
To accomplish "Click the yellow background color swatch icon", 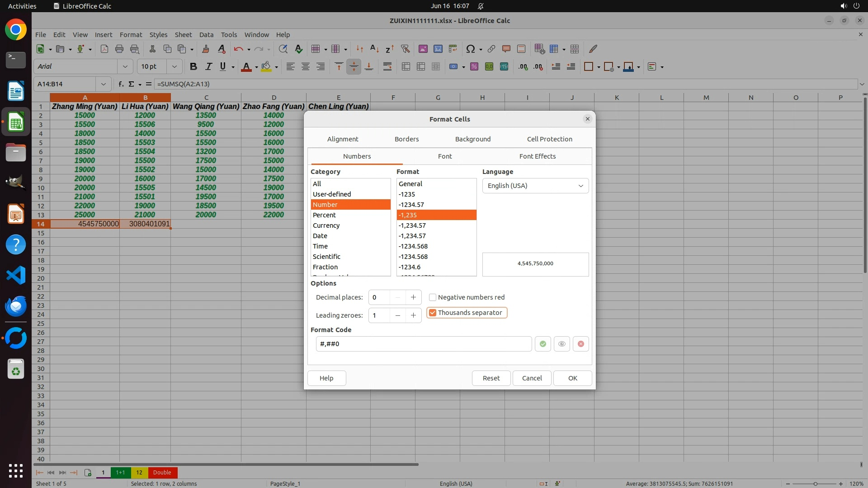I will pyautogui.click(x=266, y=66).
